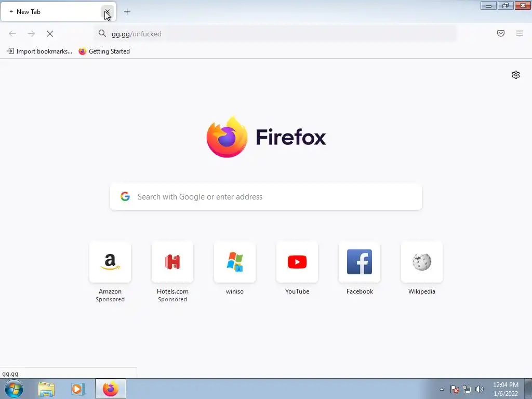Click the Show desktop button
The height and width of the screenshot is (399, 532).
(x=528, y=389)
